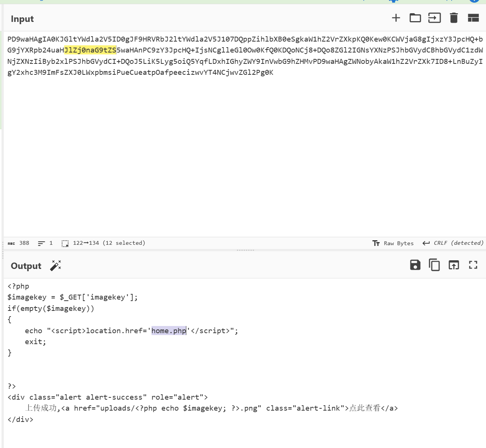Screen dimensions: 486x448
Task: Replace input with output icon
Action: 453,265
